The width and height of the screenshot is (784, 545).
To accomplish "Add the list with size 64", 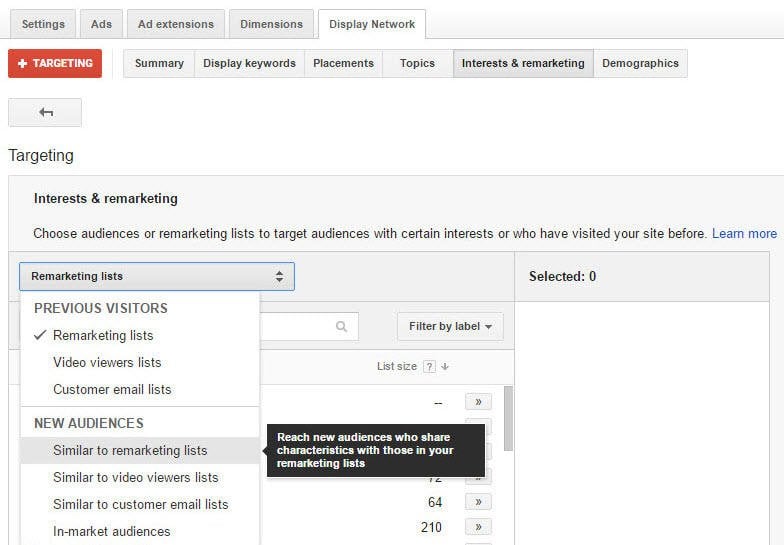I will tap(478, 502).
